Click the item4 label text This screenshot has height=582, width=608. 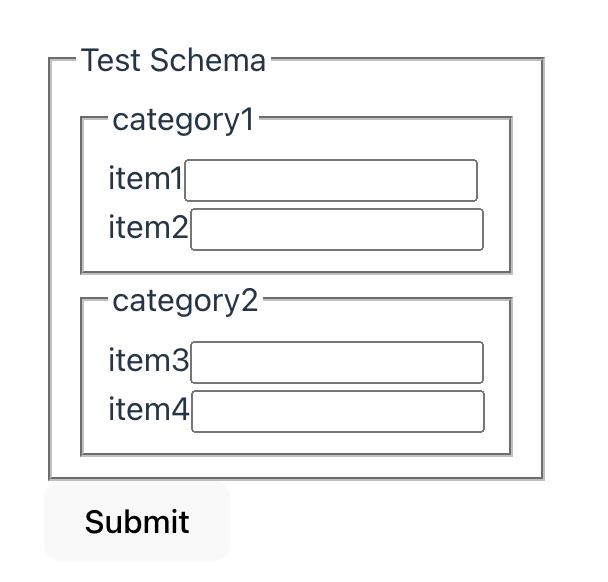tap(149, 410)
